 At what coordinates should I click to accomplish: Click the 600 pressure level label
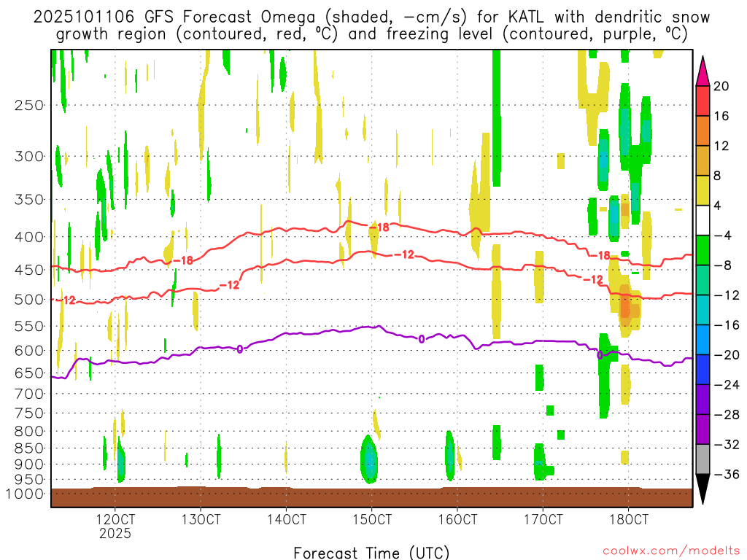pyautogui.click(x=29, y=351)
